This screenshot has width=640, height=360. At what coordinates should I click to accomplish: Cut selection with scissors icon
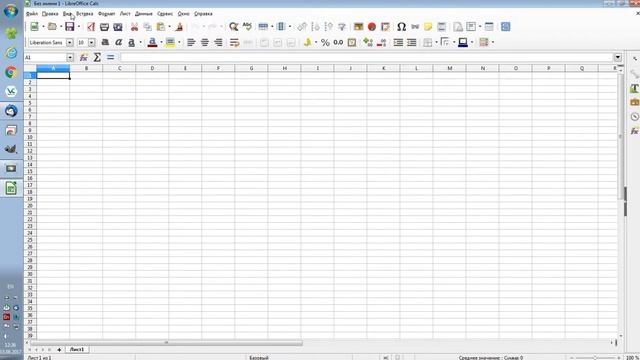(x=134, y=27)
